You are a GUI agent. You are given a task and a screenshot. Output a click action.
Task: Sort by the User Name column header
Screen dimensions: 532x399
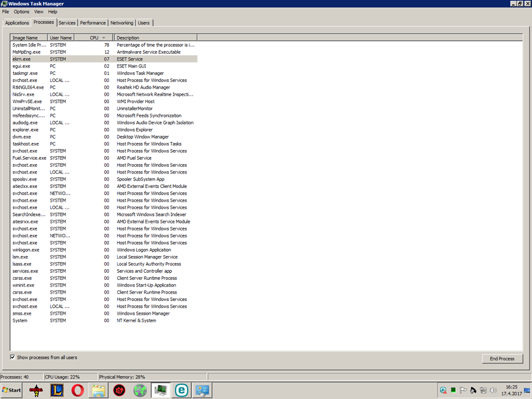(61, 38)
